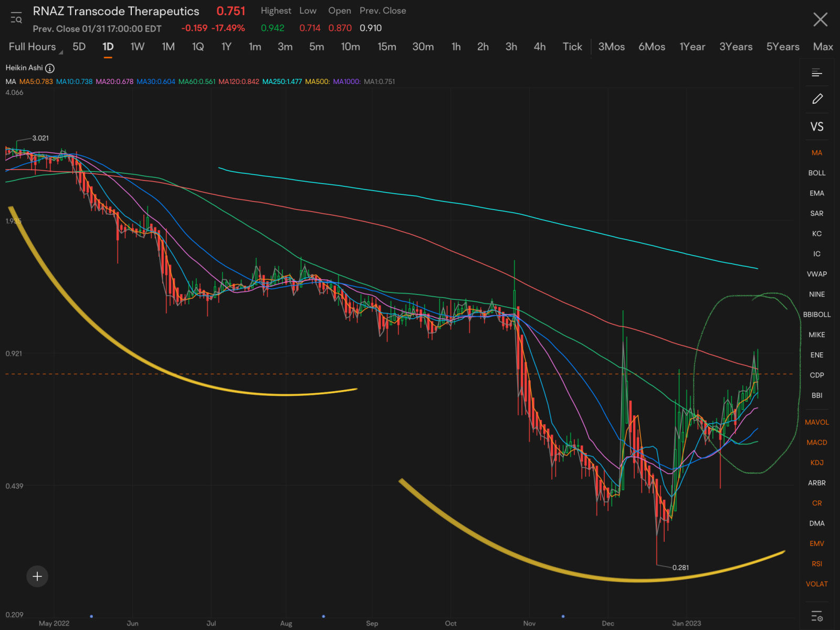Toggle the DMA sub-indicator
This screenshot has height=630, width=840.
[x=817, y=523]
